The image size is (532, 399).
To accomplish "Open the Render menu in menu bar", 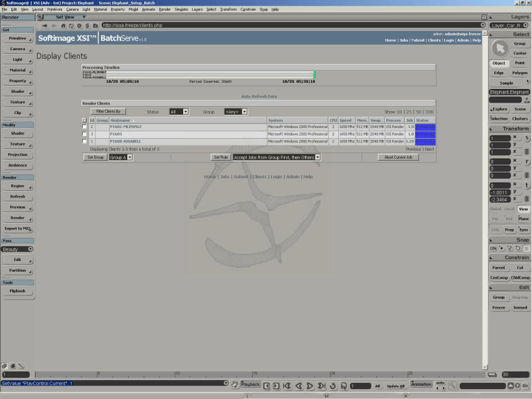I will pyautogui.click(x=164, y=9).
